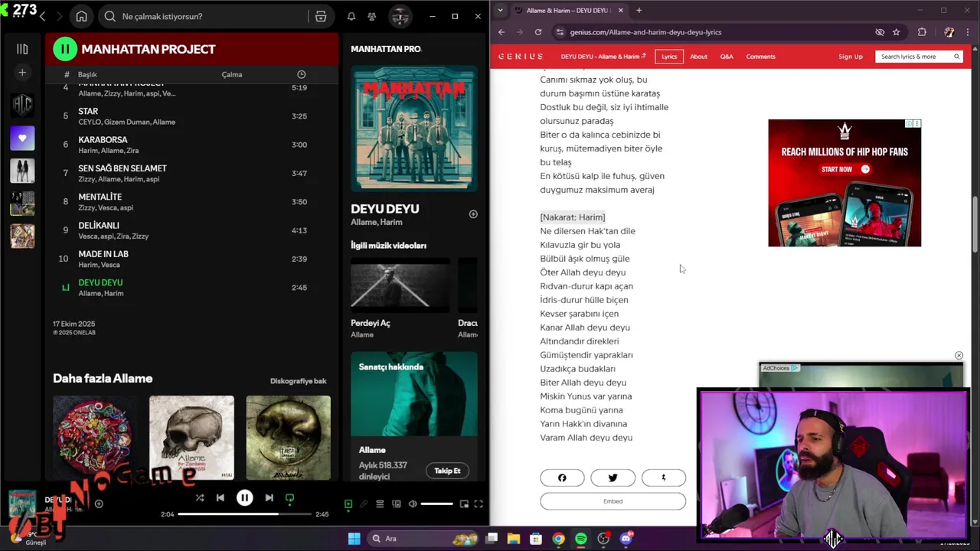Toggle shuffle in the player bar
This screenshot has width=980, height=551.
coord(200,497)
